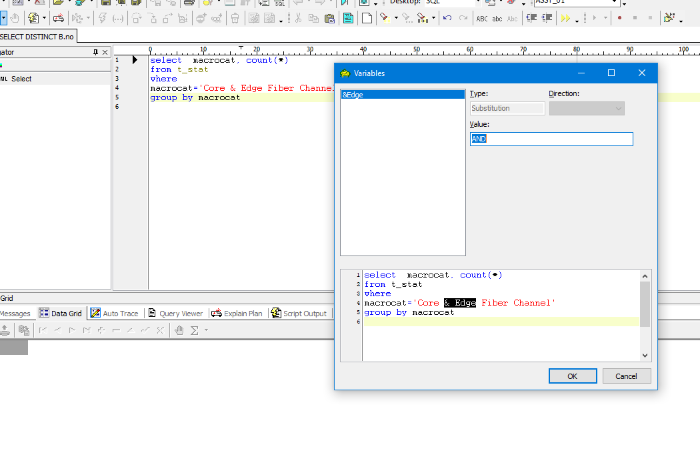Click the Format code teal icon
Image resolution: width=700 pixels, height=467 pixels.
pos(348,18)
